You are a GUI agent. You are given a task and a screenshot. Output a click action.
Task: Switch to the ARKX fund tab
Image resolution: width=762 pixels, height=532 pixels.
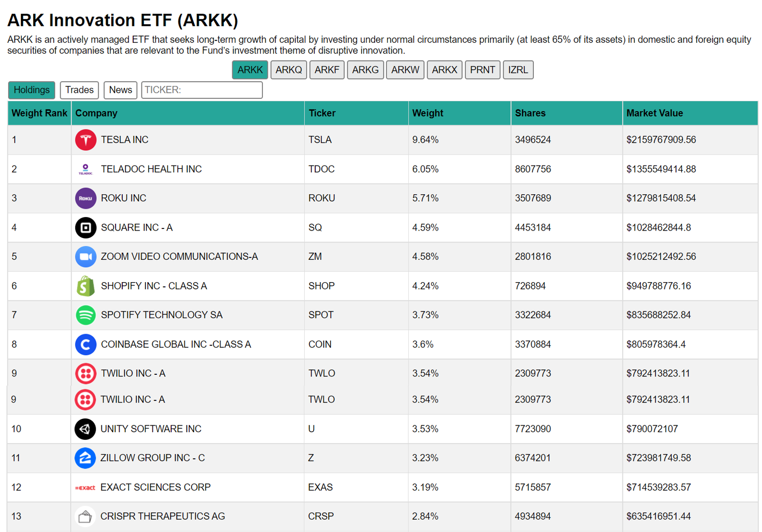coord(444,70)
